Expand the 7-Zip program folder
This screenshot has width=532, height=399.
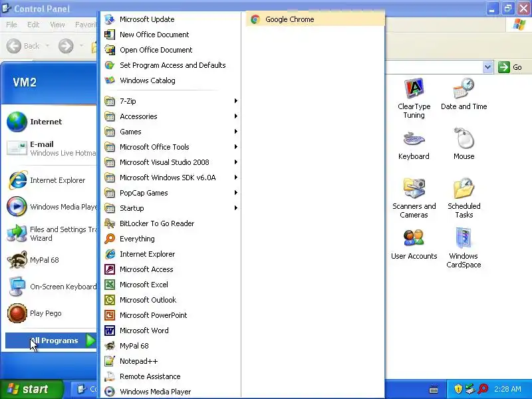click(x=171, y=101)
